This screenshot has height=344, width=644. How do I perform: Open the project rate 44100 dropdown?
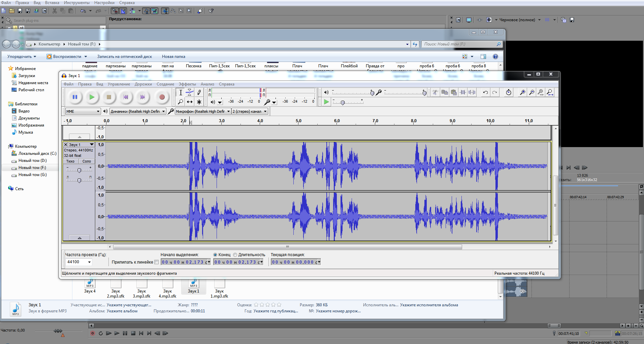point(89,262)
